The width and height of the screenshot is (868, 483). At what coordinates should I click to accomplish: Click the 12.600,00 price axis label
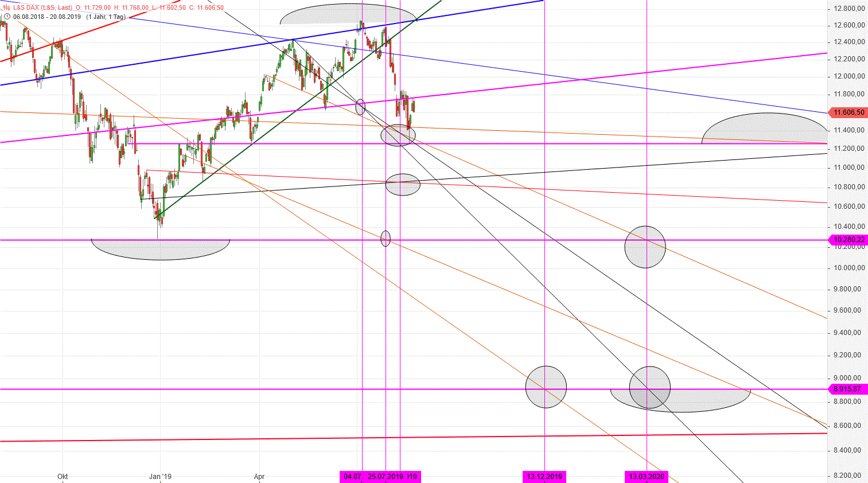(x=849, y=25)
